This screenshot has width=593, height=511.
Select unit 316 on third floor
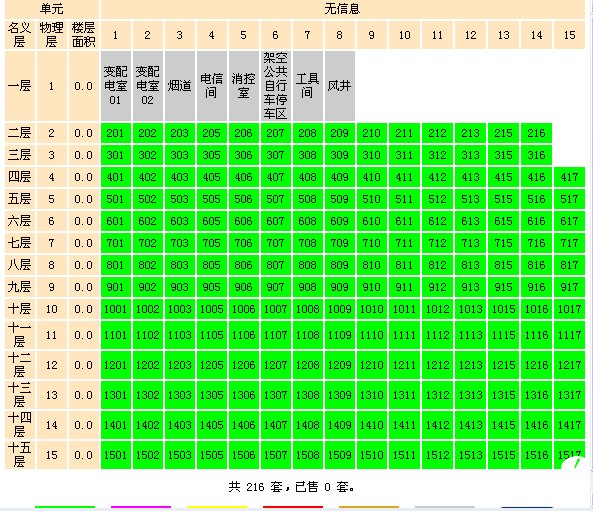[x=536, y=155]
